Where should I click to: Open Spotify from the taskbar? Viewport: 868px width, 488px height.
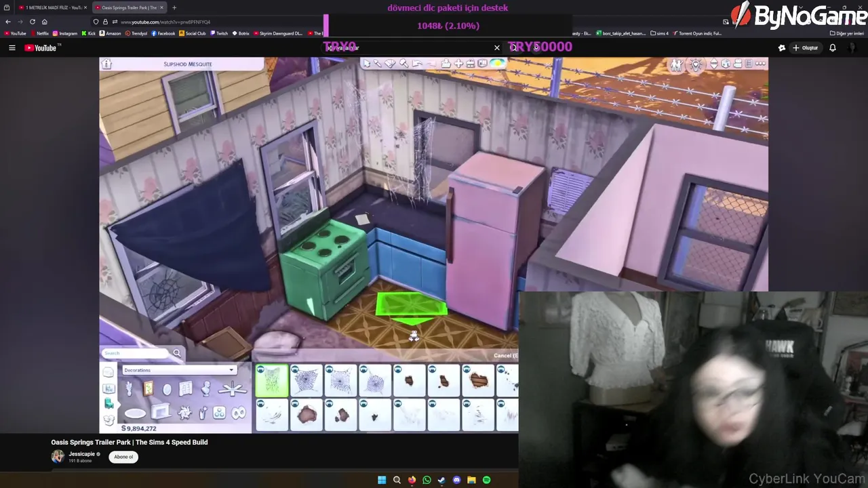486,480
